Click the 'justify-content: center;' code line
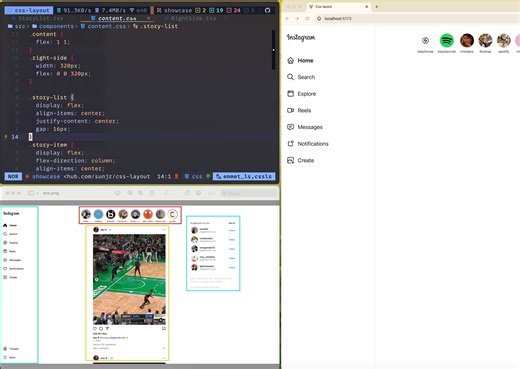This screenshot has height=369, width=520. (77, 121)
